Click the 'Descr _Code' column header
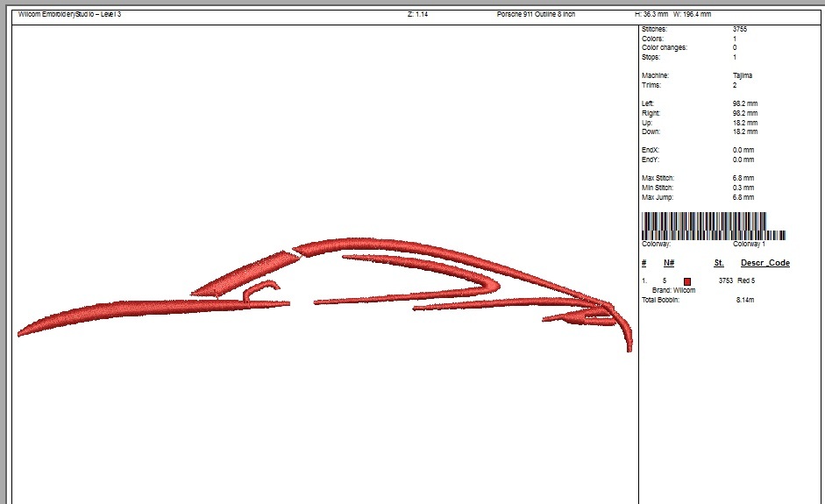The height and width of the screenshot is (504, 825). [x=765, y=263]
